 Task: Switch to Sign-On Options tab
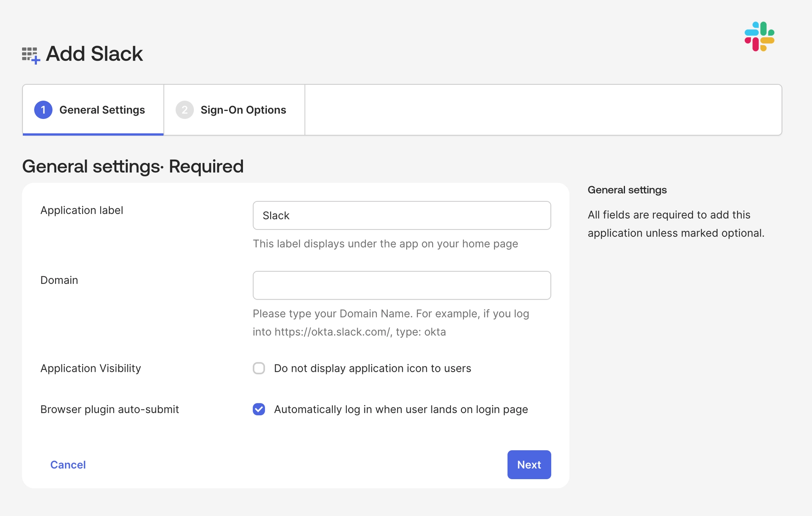[x=234, y=110]
